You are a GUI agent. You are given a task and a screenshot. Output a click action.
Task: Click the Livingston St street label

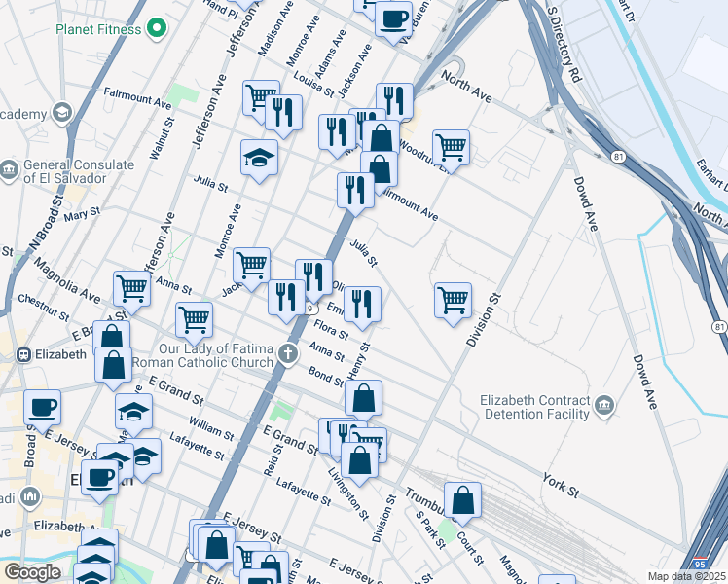pyautogui.click(x=348, y=493)
